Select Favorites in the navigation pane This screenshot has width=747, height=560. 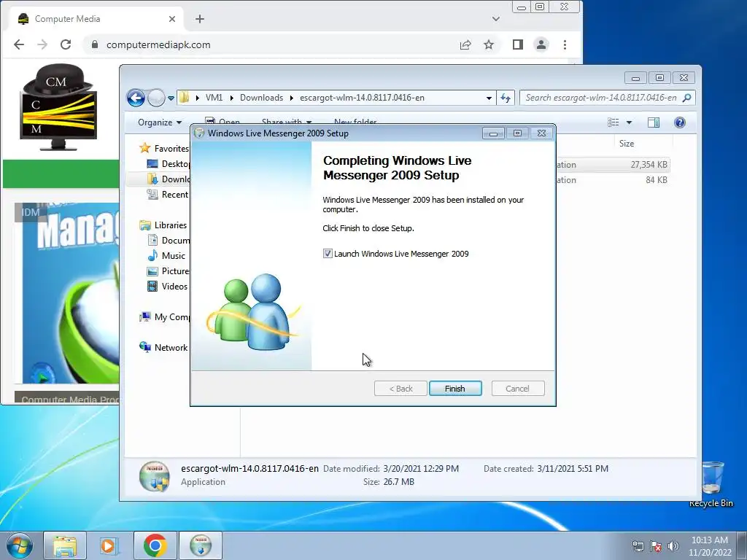point(164,149)
